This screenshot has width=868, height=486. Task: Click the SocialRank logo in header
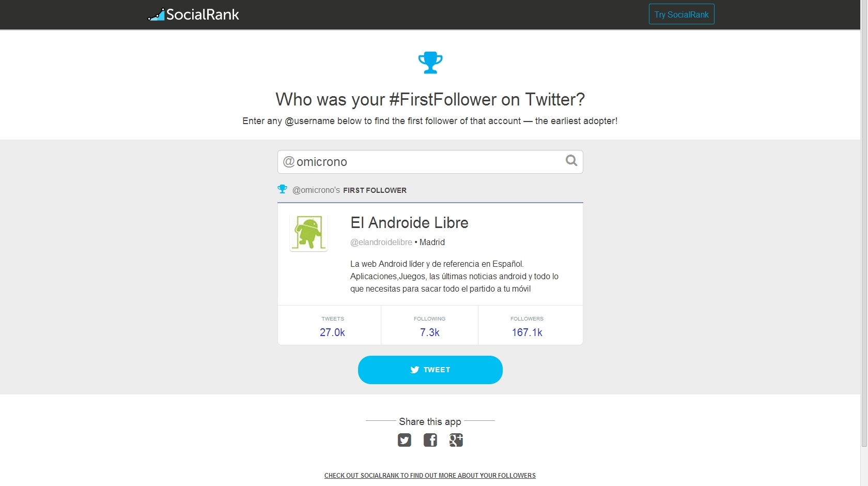194,14
